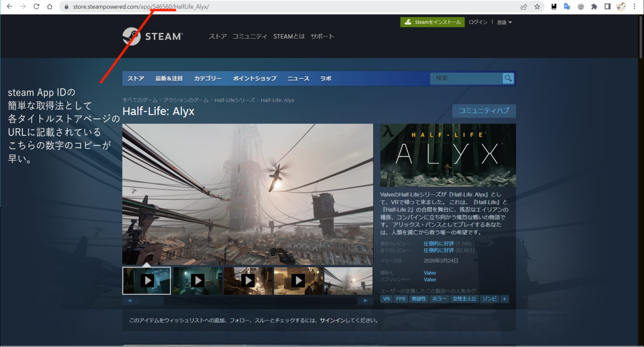Click the main gameplay screenshot

point(248,194)
